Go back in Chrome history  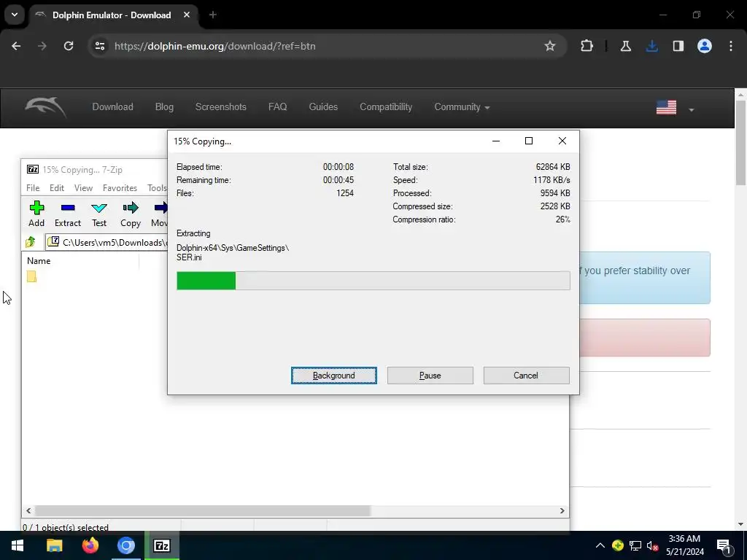point(16,46)
